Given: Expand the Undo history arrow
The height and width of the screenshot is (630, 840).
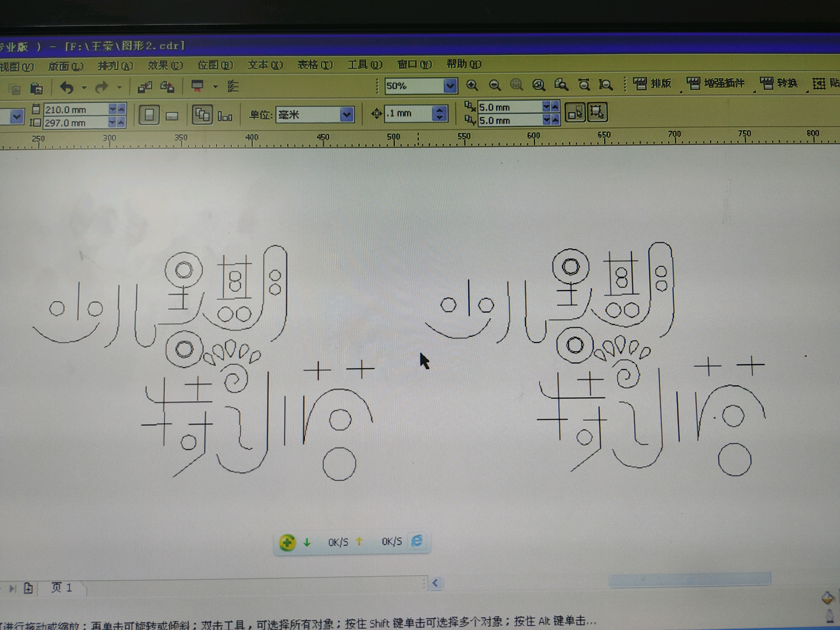Looking at the screenshot, I should [x=84, y=88].
